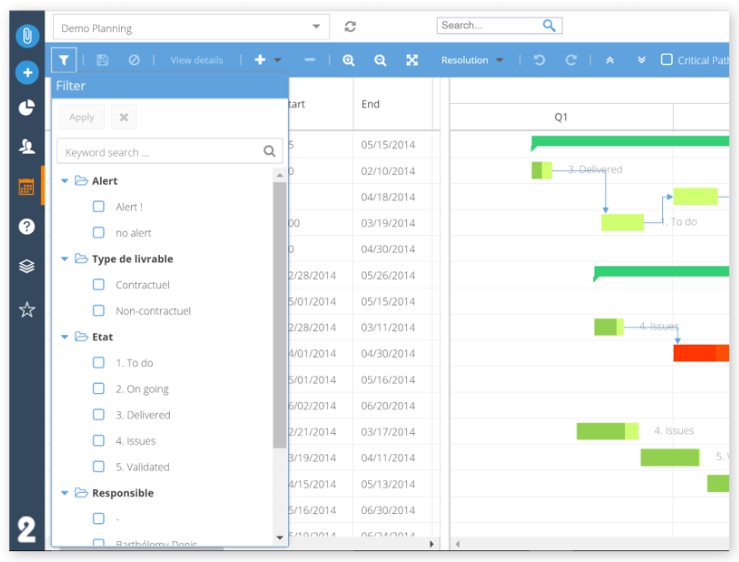Click the End column header

(371, 104)
